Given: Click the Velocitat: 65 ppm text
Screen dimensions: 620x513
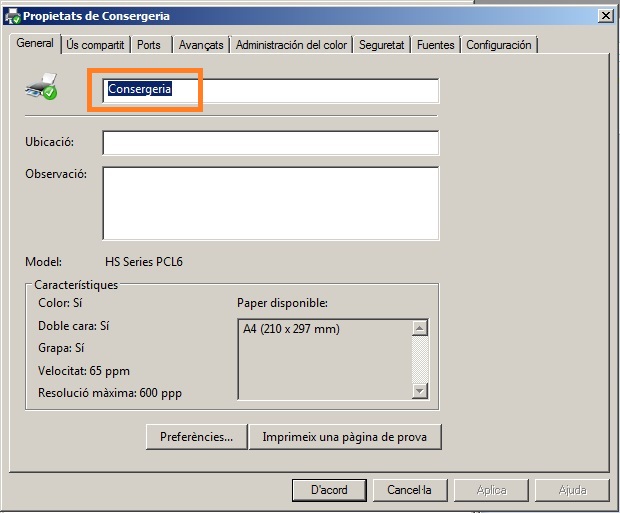Looking at the screenshot, I should (x=84, y=371).
